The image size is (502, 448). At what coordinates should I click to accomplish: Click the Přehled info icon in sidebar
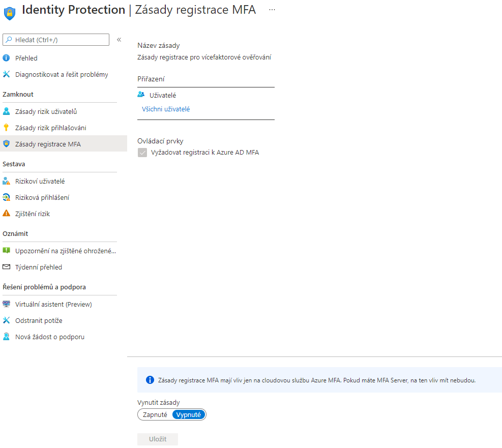(x=7, y=58)
